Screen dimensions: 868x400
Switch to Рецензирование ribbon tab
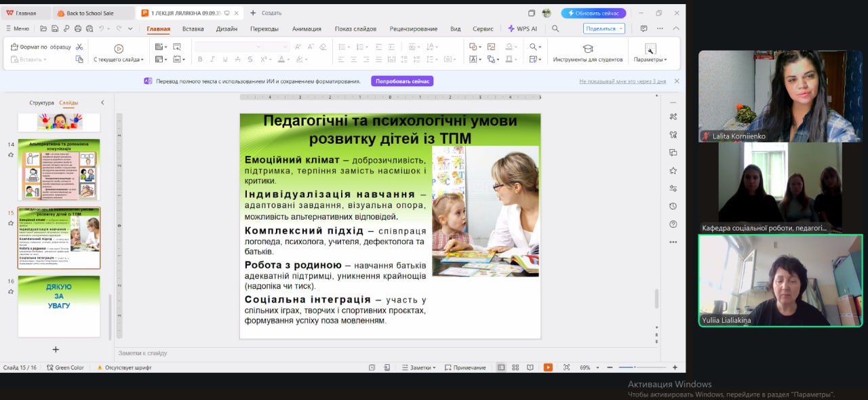414,28
